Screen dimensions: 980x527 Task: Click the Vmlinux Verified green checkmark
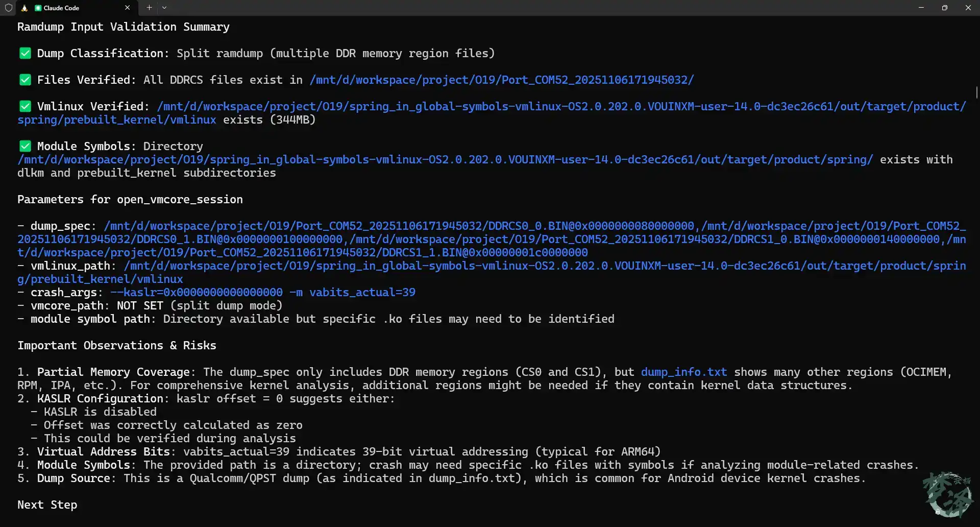[x=25, y=107]
